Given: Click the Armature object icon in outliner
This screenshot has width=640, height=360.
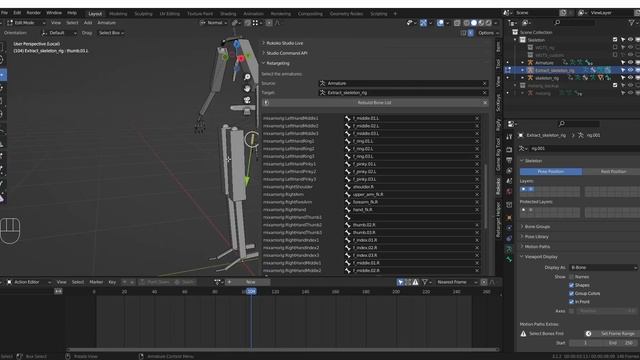Looking at the screenshot, I should pos(530,62).
